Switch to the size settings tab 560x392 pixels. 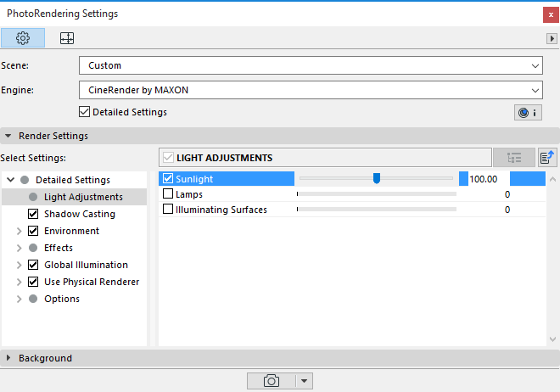pos(66,38)
